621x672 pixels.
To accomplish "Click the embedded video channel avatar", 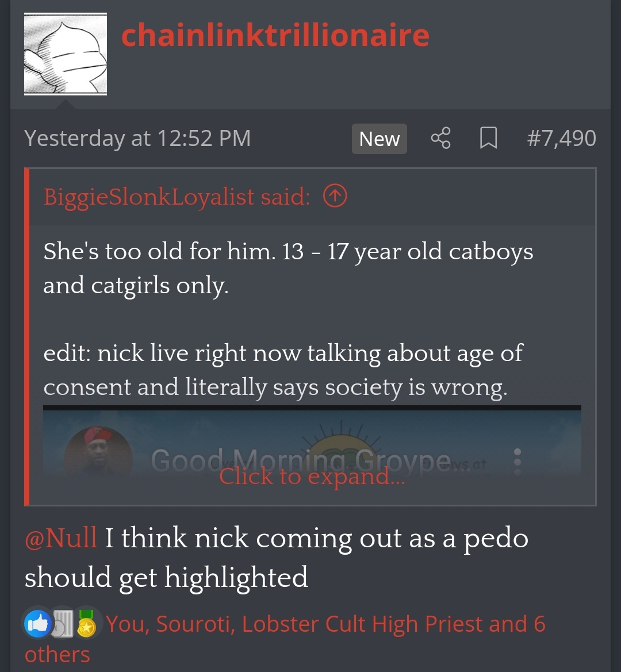I will [x=98, y=451].
